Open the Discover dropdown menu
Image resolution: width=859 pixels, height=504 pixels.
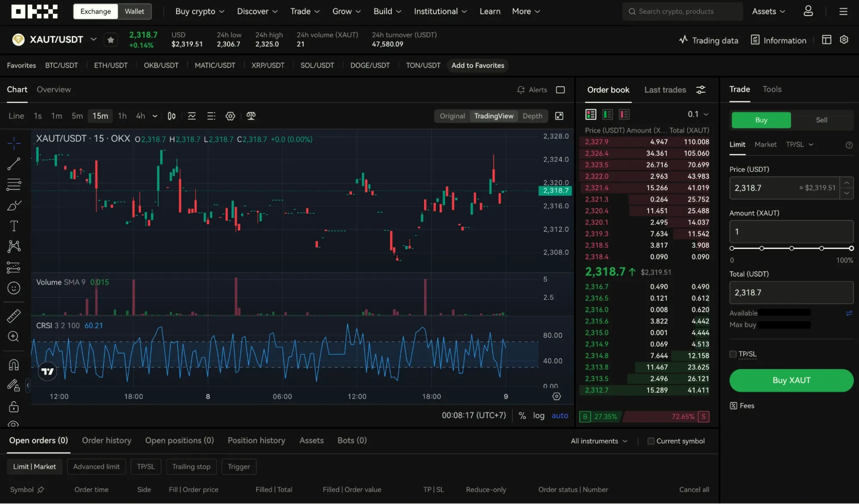click(x=257, y=12)
